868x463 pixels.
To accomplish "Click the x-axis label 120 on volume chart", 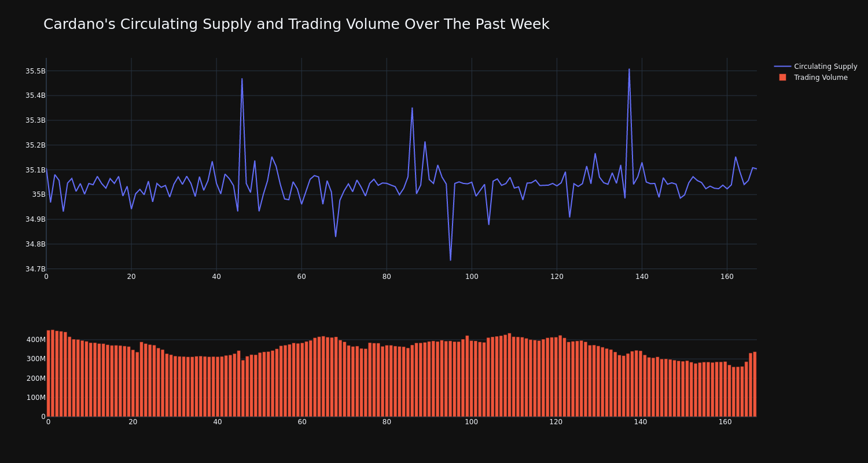I will point(556,422).
